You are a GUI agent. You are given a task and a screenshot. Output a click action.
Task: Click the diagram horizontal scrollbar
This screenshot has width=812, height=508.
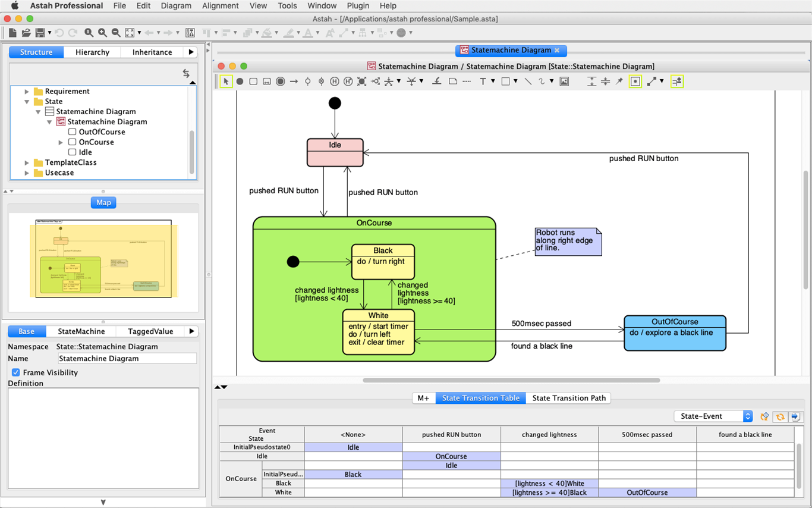511,380
